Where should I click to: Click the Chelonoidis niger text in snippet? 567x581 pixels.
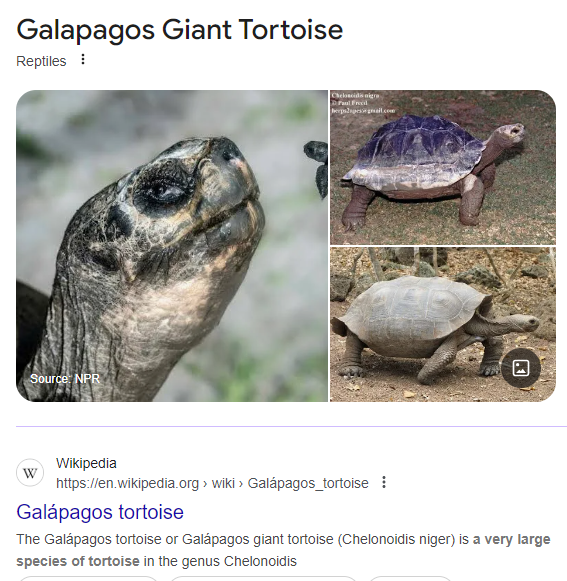[396, 539]
